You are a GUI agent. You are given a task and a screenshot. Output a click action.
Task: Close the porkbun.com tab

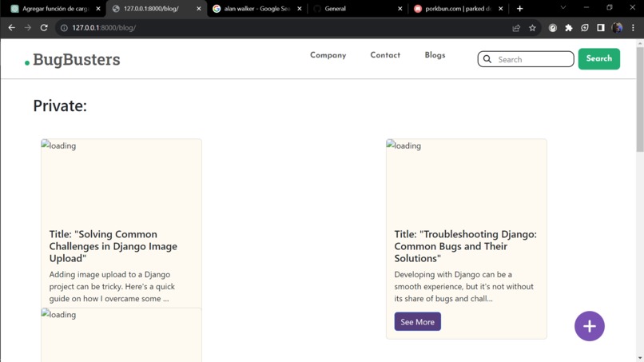(x=501, y=9)
